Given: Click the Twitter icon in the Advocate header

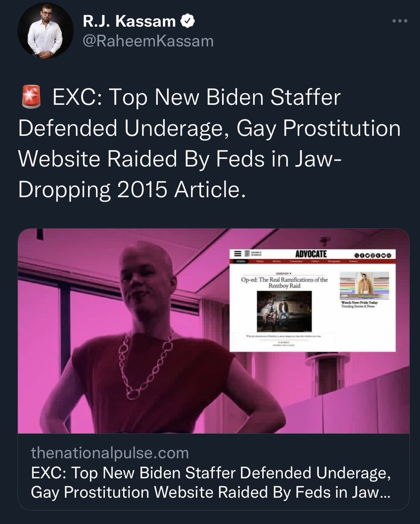Looking at the screenshot, I should [x=367, y=255].
